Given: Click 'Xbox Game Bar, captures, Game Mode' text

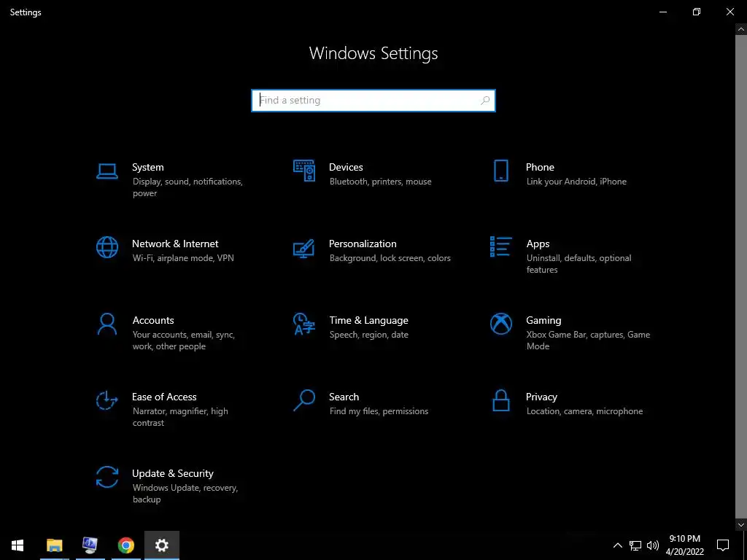Looking at the screenshot, I should (x=588, y=341).
